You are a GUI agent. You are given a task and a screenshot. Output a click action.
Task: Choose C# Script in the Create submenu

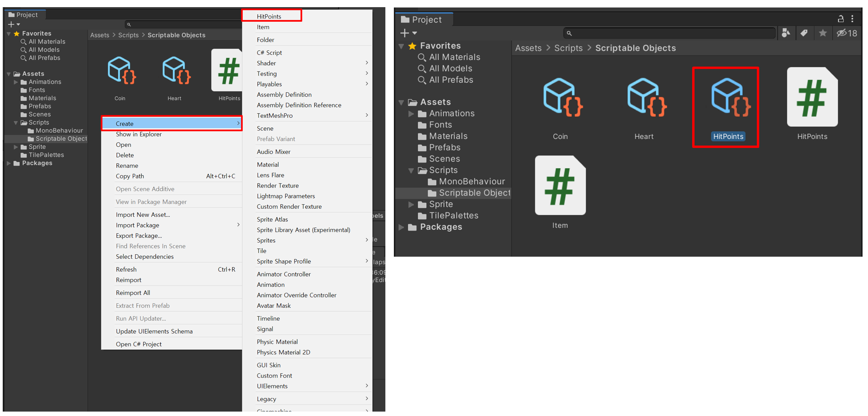[x=269, y=52]
